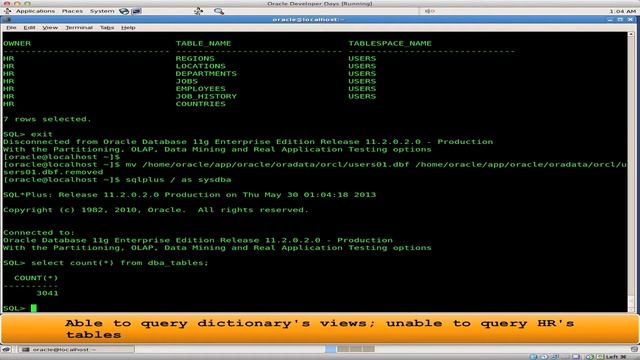Open the GNOME Places menu

pos(72,11)
